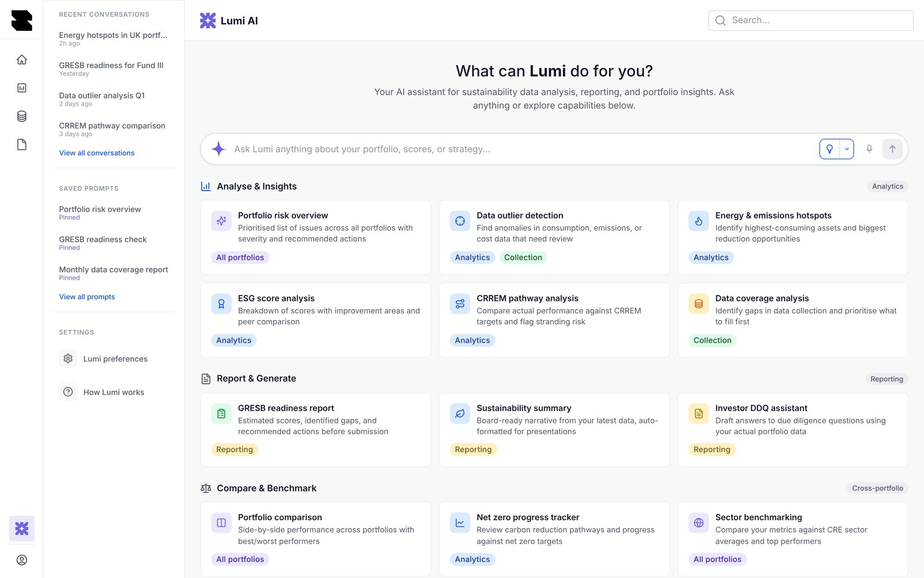Image resolution: width=924 pixels, height=578 pixels.
Task: Click Analytics tag on Data outlier detection card
Action: click(x=472, y=258)
